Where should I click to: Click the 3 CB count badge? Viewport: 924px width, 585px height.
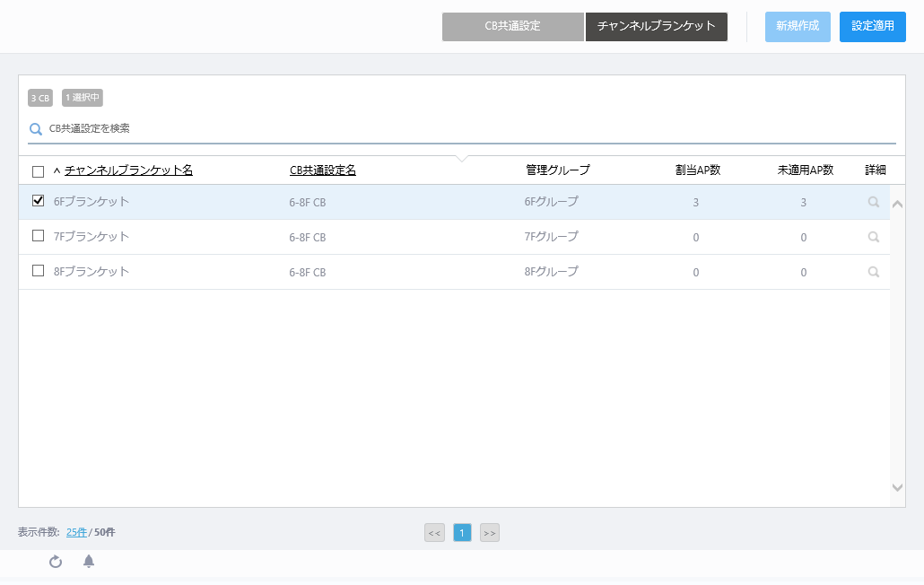point(40,98)
